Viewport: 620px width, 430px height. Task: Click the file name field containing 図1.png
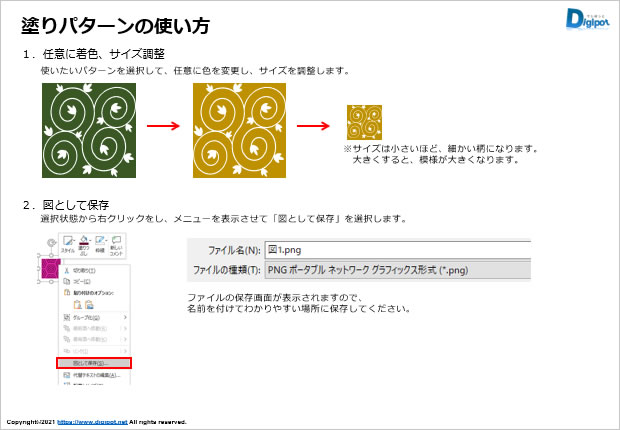[397, 248]
